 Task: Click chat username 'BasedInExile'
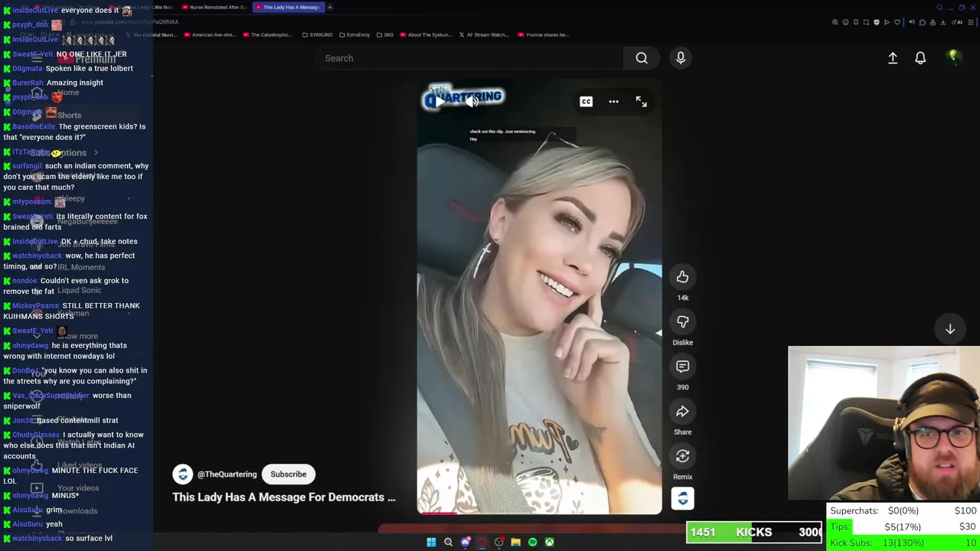(34, 127)
